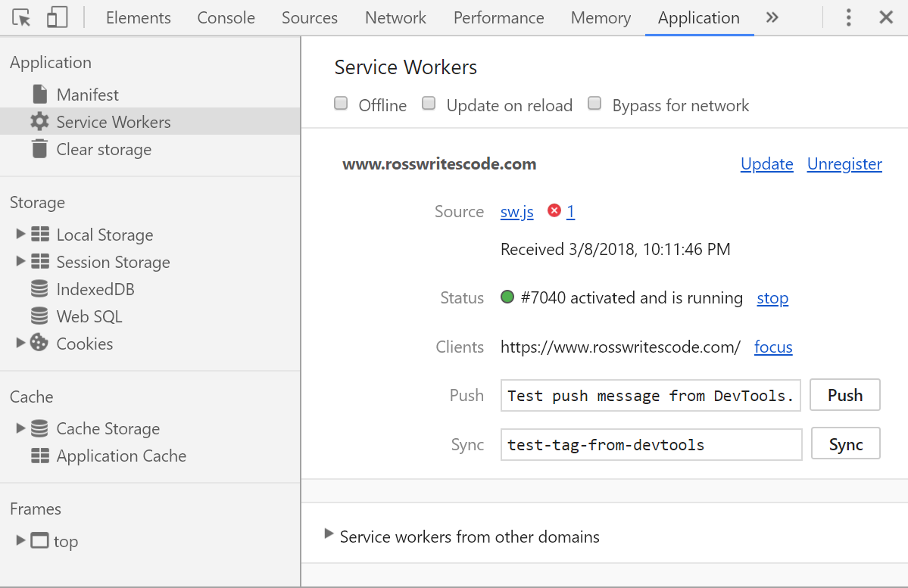
Task: Enable the Offline checkbox
Action: click(x=340, y=103)
